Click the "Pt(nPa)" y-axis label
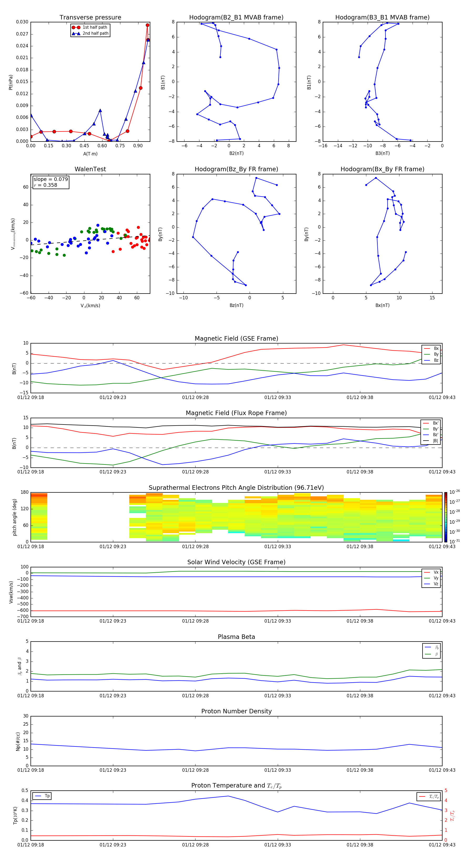This screenshot has width=473, height=868. point(11,82)
